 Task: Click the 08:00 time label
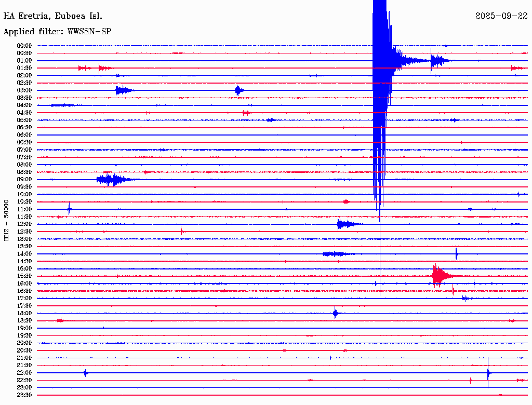(24, 165)
